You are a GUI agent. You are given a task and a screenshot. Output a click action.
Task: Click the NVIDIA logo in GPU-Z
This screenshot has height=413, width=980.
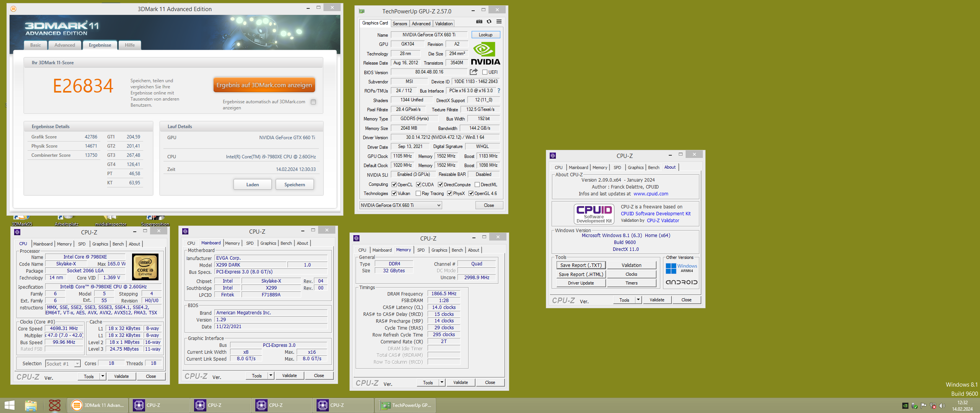tap(485, 54)
